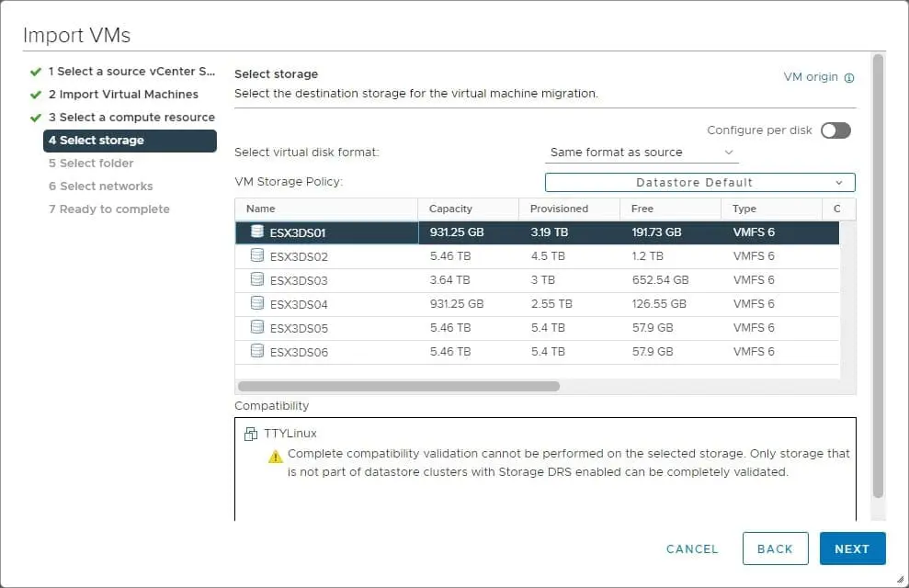Viewport: 909px width, 588px height.
Task: Click the checkmark beside Import Virtual Machines
Action: tap(36, 95)
